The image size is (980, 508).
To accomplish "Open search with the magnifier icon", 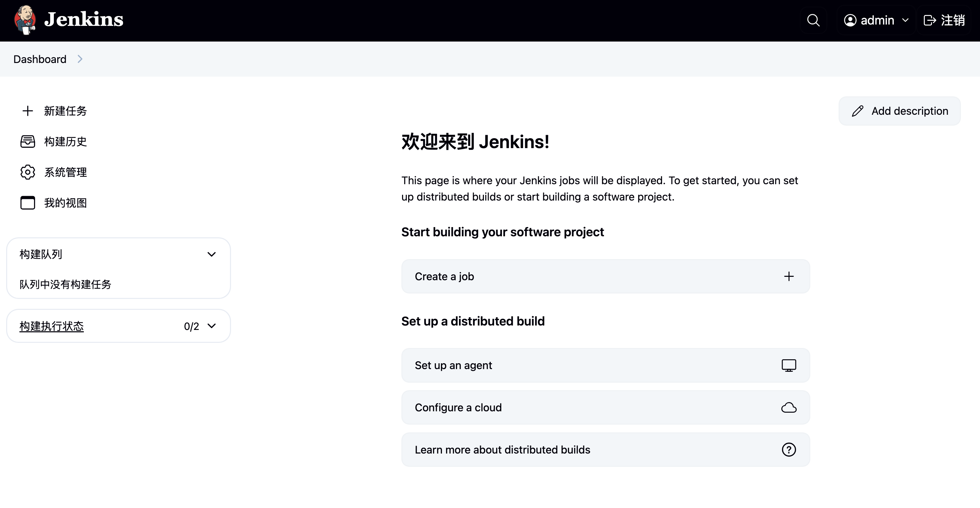I will 813,20.
